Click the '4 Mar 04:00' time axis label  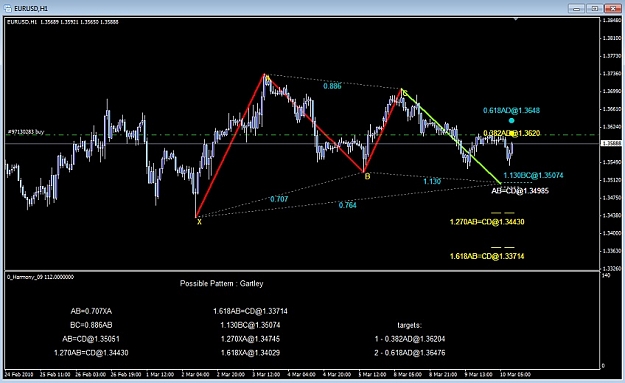click(x=301, y=375)
